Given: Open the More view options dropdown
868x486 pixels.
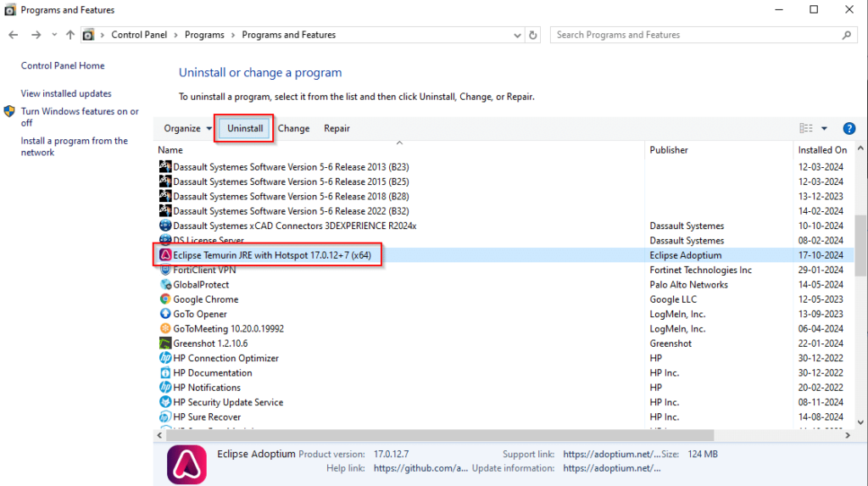Looking at the screenshot, I should (x=824, y=129).
